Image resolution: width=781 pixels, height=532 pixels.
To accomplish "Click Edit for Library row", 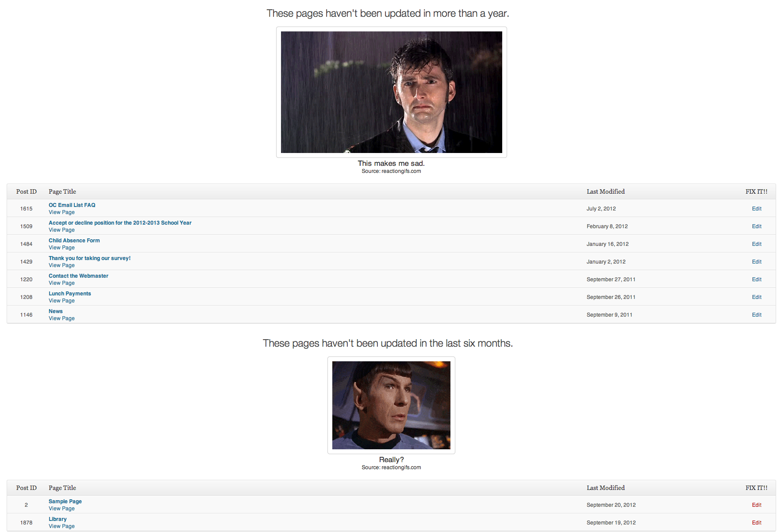I will [757, 523].
